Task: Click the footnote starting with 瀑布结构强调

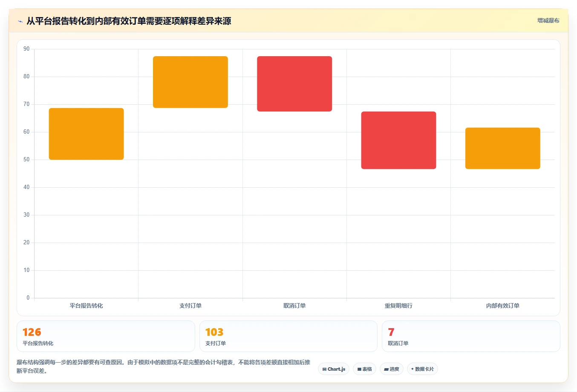Action: (164, 366)
